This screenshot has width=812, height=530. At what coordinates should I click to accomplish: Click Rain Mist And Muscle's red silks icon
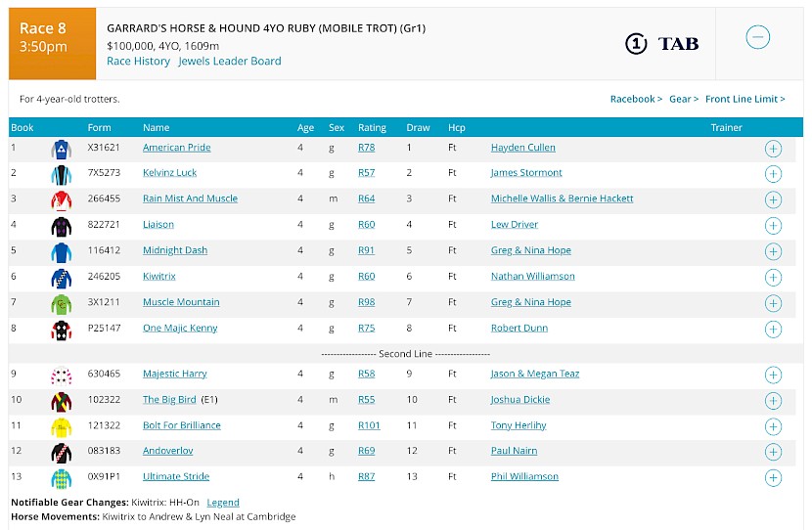(61, 200)
